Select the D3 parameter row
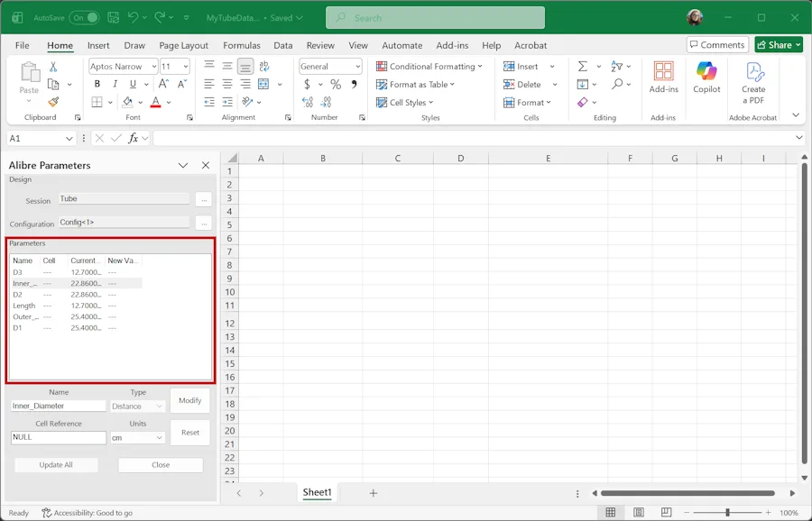The width and height of the screenshot is (812, 521). coord(76,272)
